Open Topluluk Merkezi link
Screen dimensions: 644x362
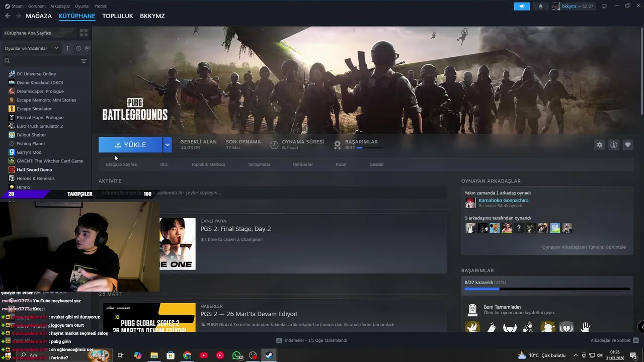tap(208, 164)
